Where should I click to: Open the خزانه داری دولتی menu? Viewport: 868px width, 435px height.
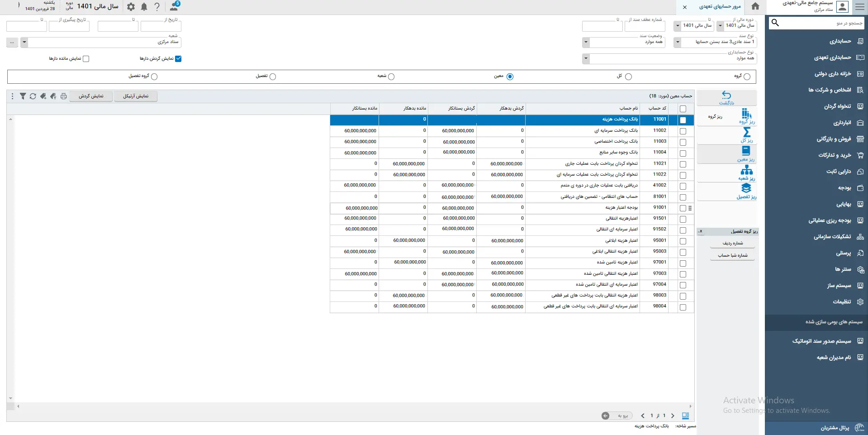click(x=832, y=74)
